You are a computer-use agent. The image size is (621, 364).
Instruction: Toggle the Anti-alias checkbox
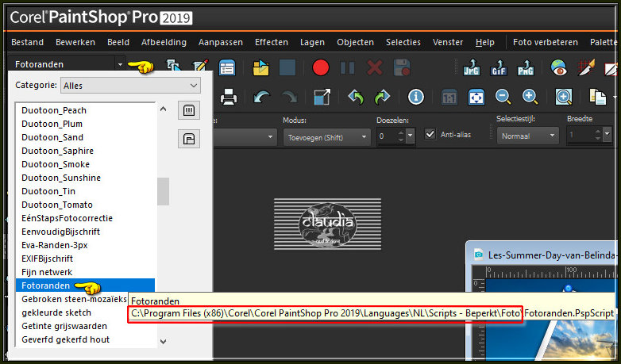click(430, 134)
